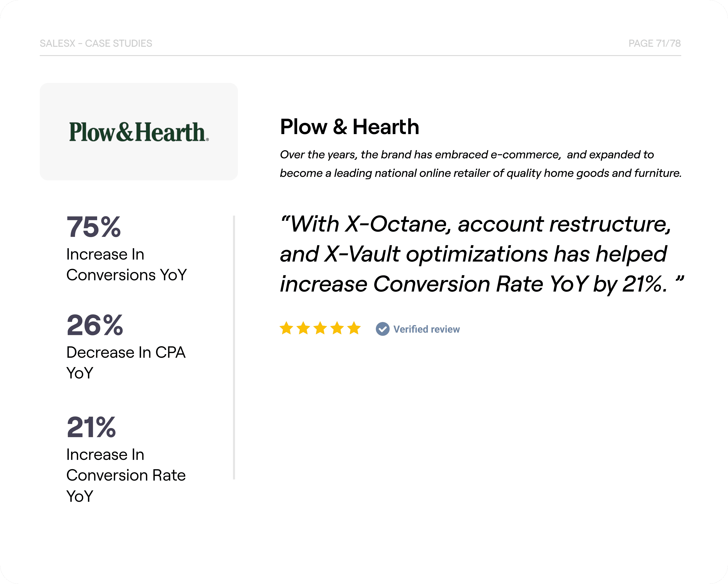
Task: Click the fifth gold star rating
Action: coord(354,328)
